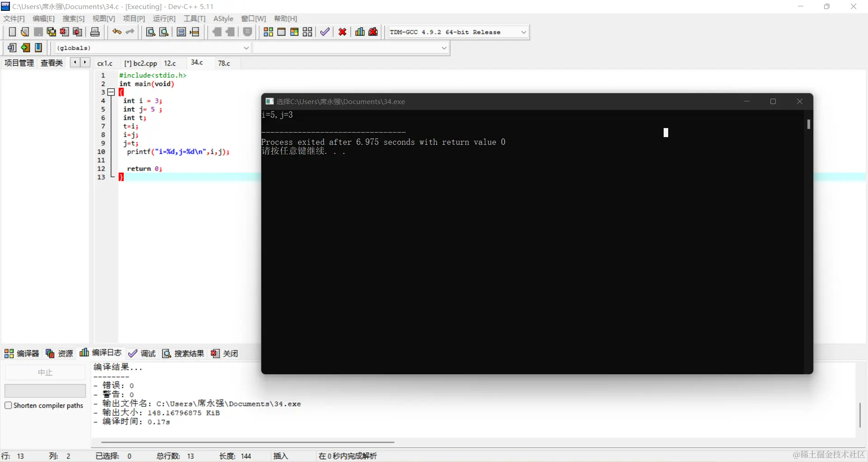Open the 工具[T] menu
Image resolution: width=868 pixels, height=462 pixels.
point(194,19)
